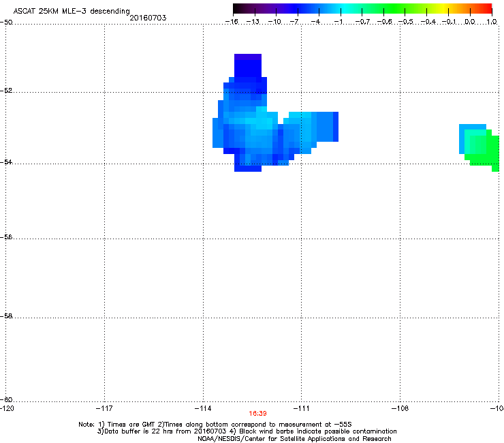504x443 pixels.
Task: Click the 1.0 colorbar label
Action: 492,22
